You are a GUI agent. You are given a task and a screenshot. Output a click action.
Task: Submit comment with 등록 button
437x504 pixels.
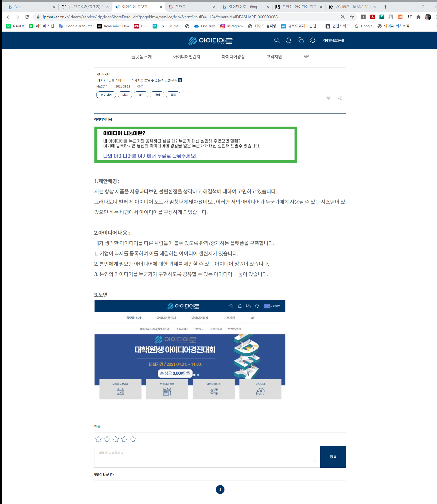333,456
